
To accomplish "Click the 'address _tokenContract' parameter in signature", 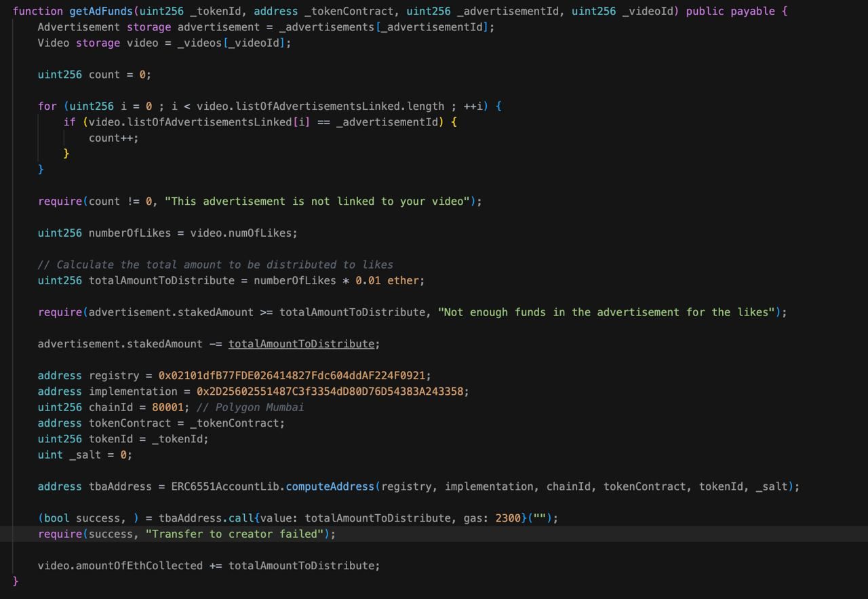I will click(x=323, y=12).
